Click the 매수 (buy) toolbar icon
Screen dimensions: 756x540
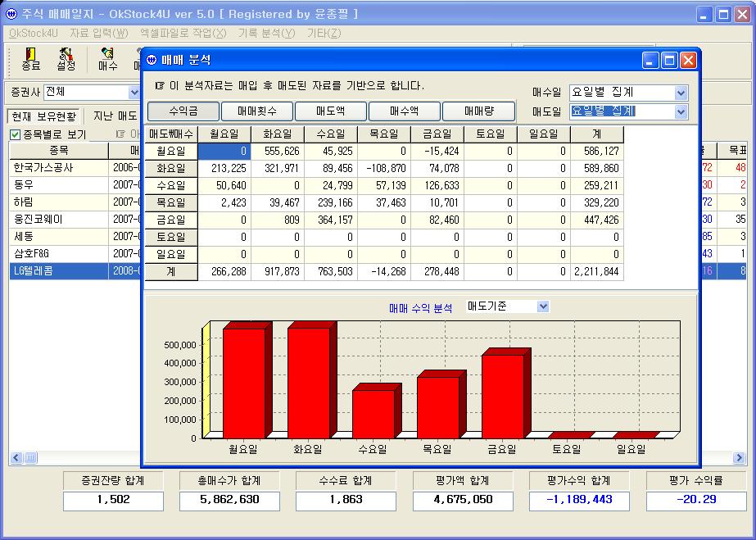click(107, 59)
